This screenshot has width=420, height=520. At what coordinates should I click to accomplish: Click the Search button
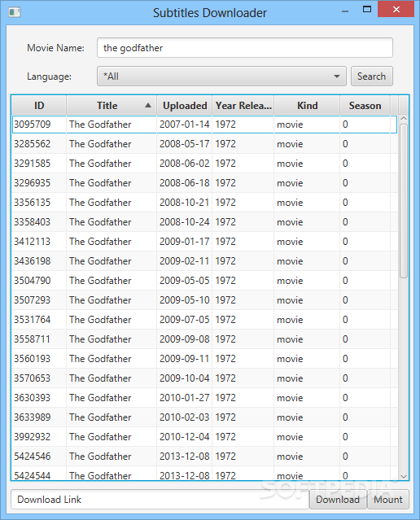click(371, 76)
